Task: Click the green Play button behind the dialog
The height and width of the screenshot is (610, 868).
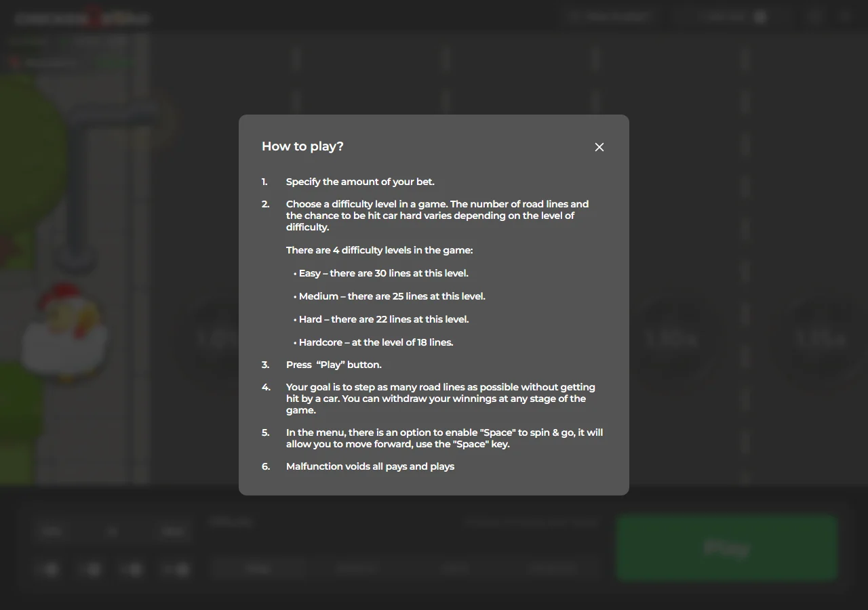Action: pos(727,548)
